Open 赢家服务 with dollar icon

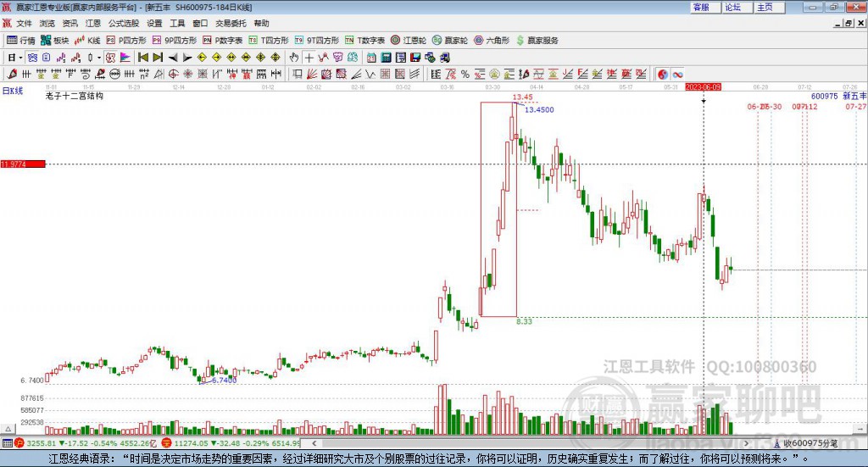point(537,41)
